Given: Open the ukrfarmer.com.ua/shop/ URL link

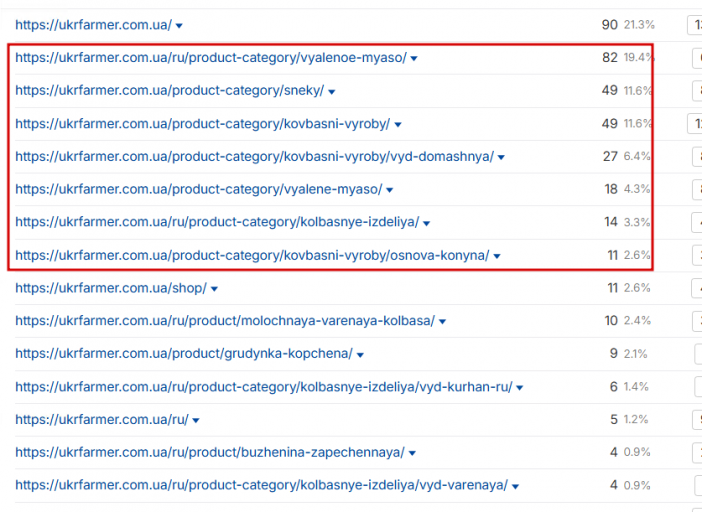Looking at the screenshot, I should coord(111,288).
